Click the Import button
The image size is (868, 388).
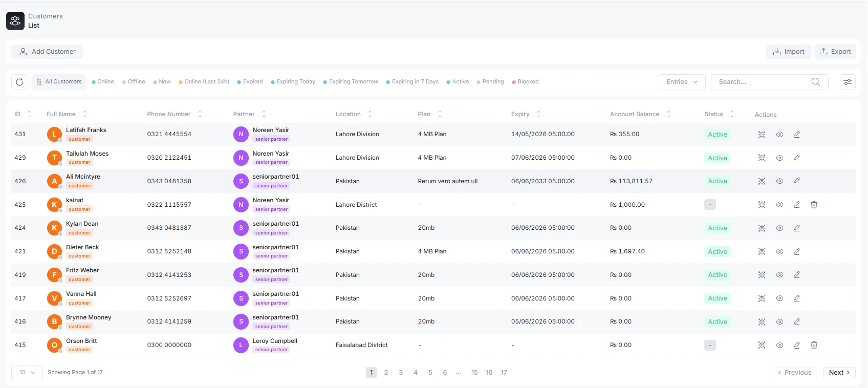[789, 52]
